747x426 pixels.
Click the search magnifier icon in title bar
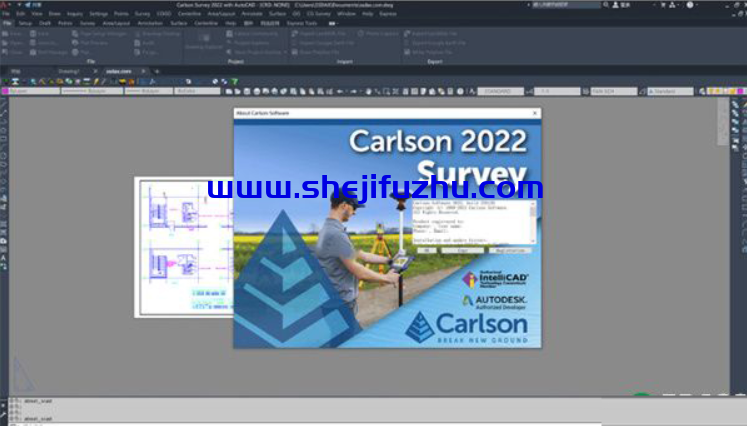point(606,5)
